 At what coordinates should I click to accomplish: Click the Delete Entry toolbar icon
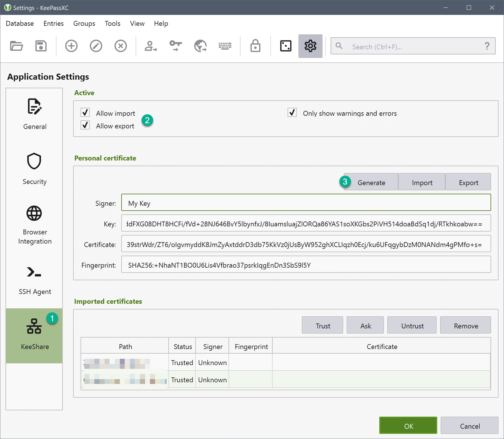coord(121,46)
